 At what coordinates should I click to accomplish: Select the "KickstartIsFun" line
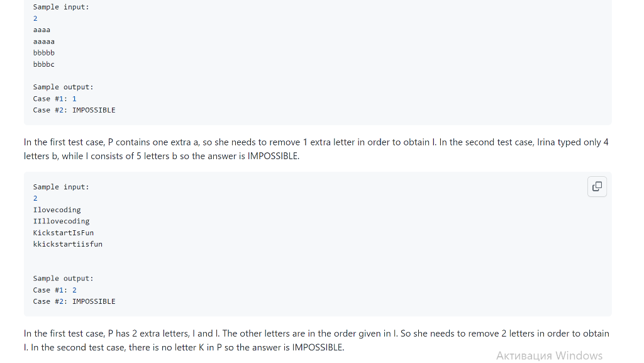click(64, 233)
